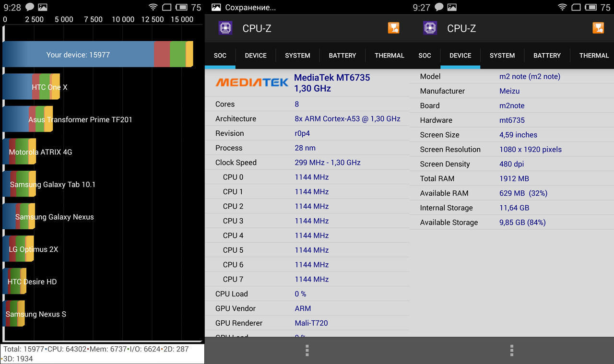Tap chat notification icon beside 9:27
Image resolution: width=614 pixels, height=364 pixels.
tap(439, 7)
